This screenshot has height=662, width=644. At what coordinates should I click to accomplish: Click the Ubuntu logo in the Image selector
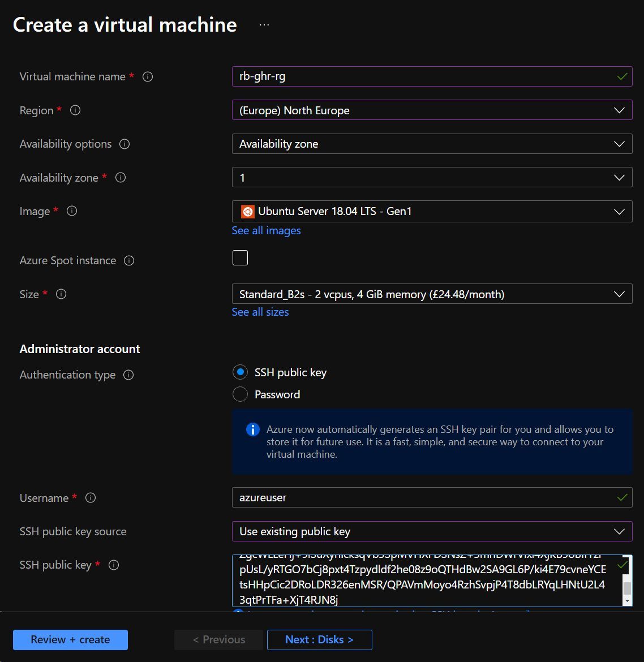(x=247, y=211)
